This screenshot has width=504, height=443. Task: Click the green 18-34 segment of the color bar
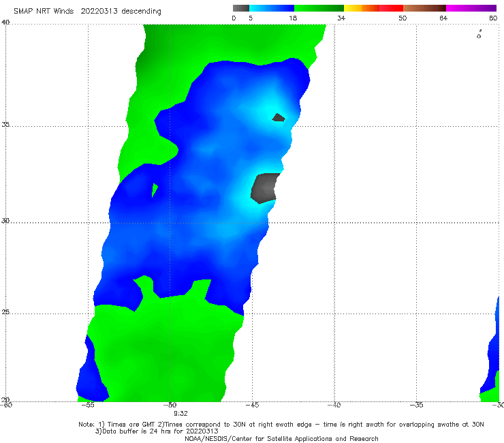319,8
